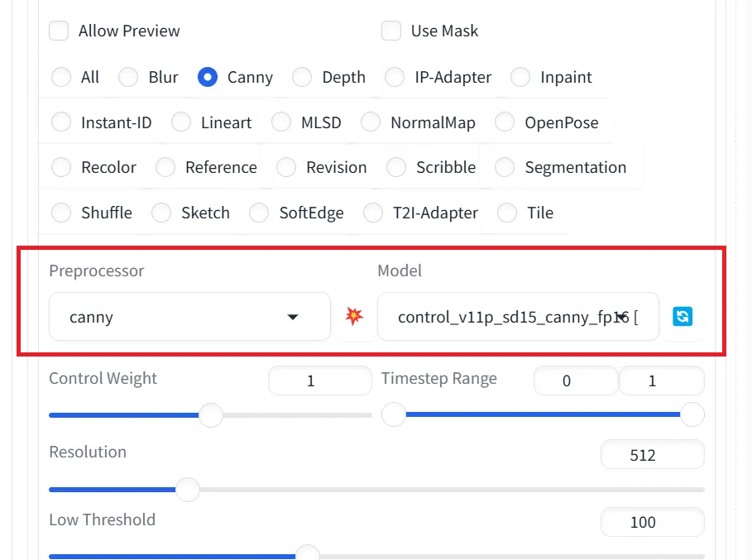Click the Resolution slider handle
This screenshot has height=560, width=752.
click(187, 490)
